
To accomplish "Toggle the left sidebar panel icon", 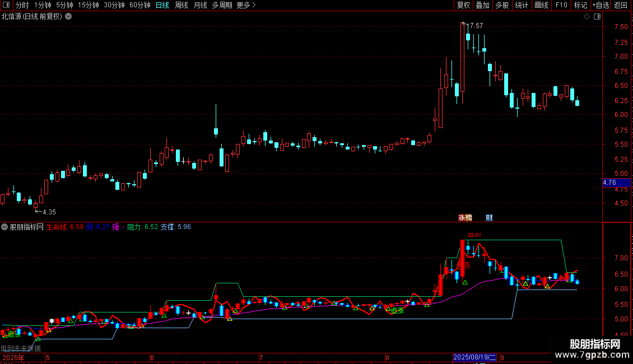I will pyautogui.click(x=6, y=5).
